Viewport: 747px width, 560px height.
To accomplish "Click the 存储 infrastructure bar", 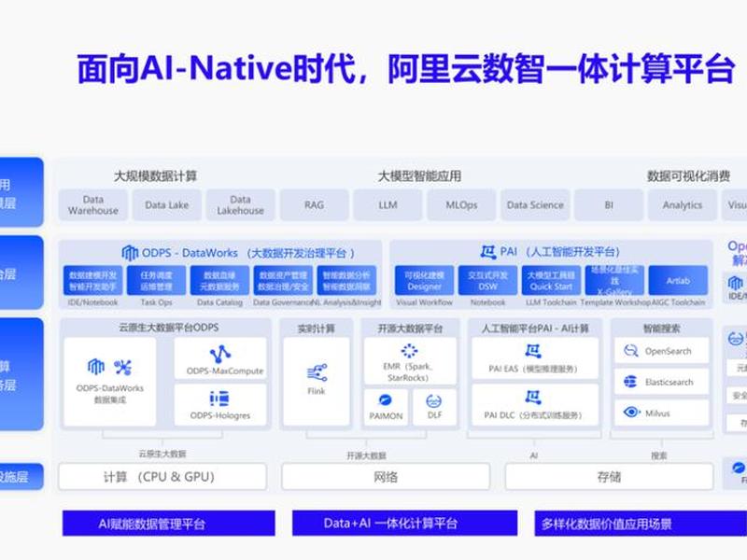I will 610,477.
